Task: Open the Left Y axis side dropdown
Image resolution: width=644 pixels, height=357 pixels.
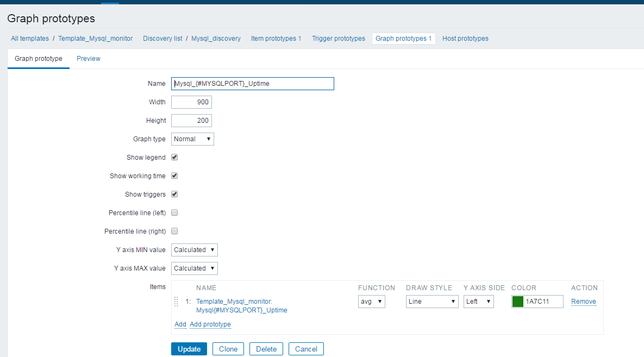Action: coord(478,302)
